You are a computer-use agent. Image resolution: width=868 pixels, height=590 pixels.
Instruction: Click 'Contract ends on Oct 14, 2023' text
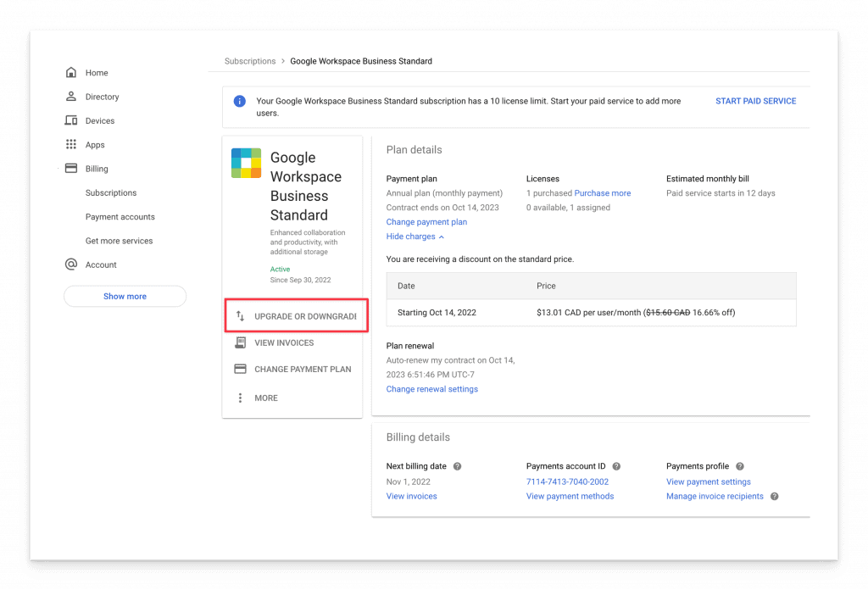tap(442, 208)
